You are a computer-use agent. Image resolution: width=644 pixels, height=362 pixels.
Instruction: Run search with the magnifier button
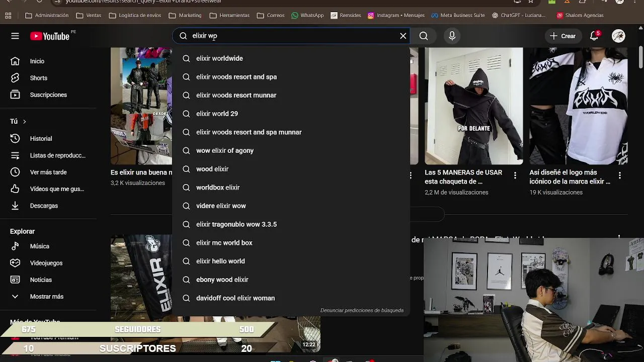(424, 36)
